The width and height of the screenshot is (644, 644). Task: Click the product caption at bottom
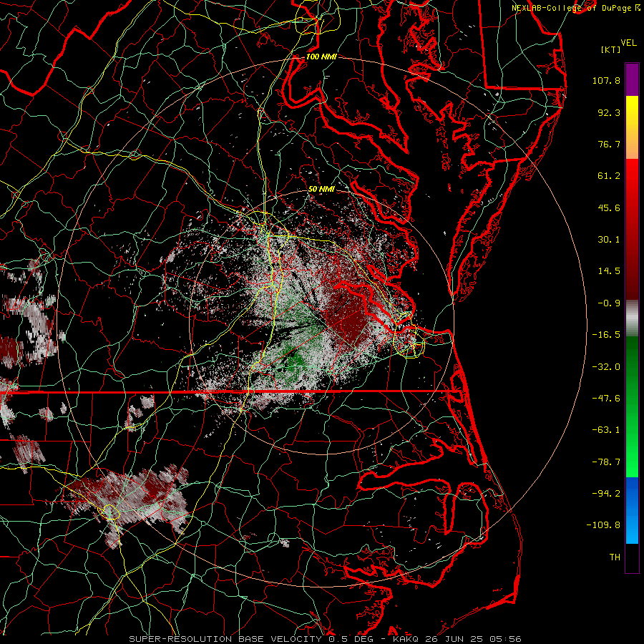(x=326, y=639)
